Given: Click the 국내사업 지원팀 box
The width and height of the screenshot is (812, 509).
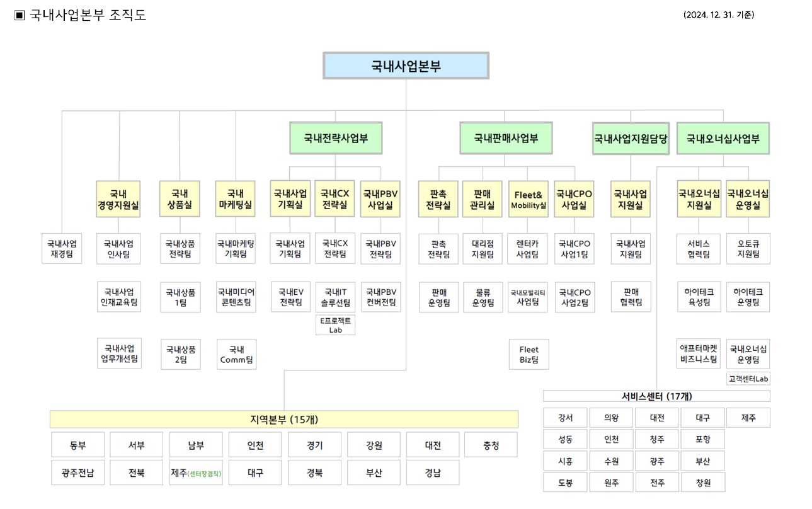Looking at the screenshot, I should tap(631, 249).
